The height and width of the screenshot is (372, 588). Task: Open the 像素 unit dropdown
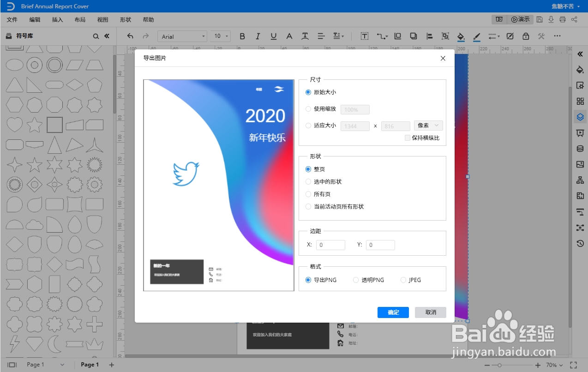tap(429, 126)
